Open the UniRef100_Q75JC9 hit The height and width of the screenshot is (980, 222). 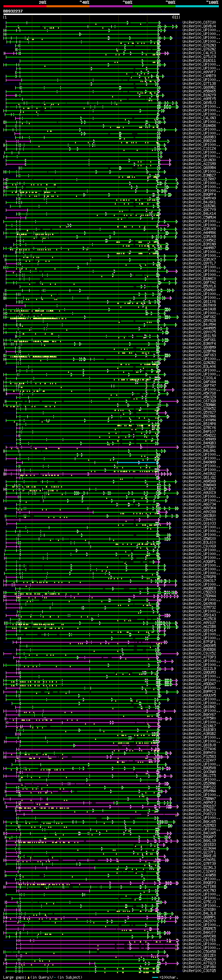(x=199, y=57)
